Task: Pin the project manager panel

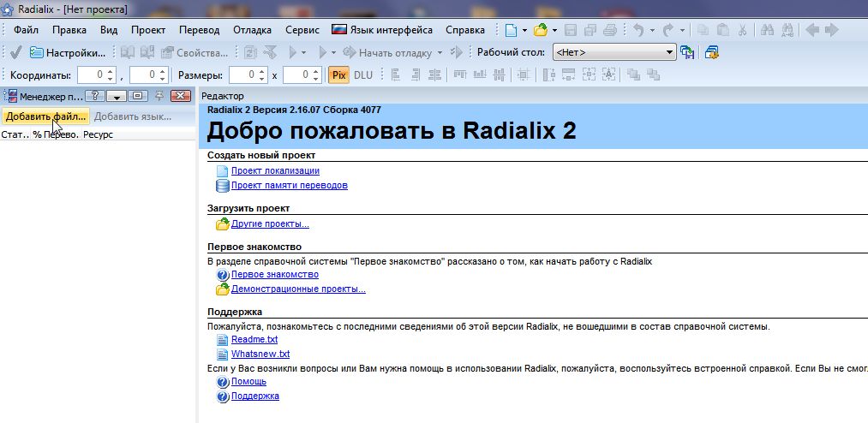Action: click(159, 96)
